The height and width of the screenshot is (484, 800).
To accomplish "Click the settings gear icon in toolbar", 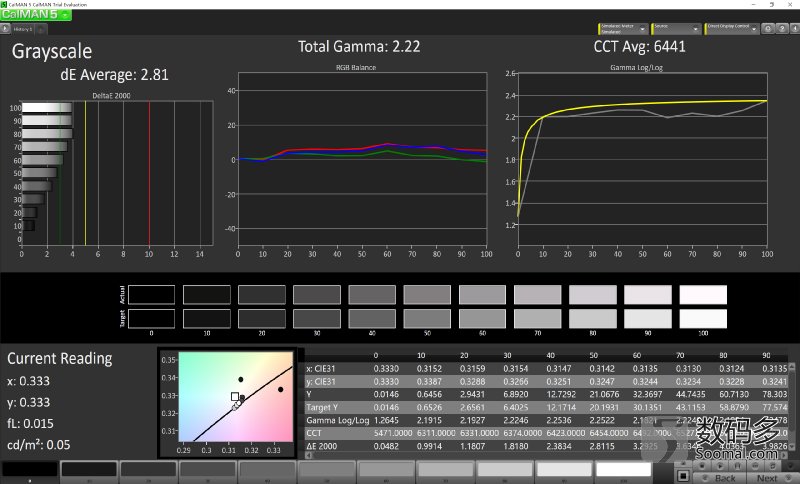I will tap(768, 29).
